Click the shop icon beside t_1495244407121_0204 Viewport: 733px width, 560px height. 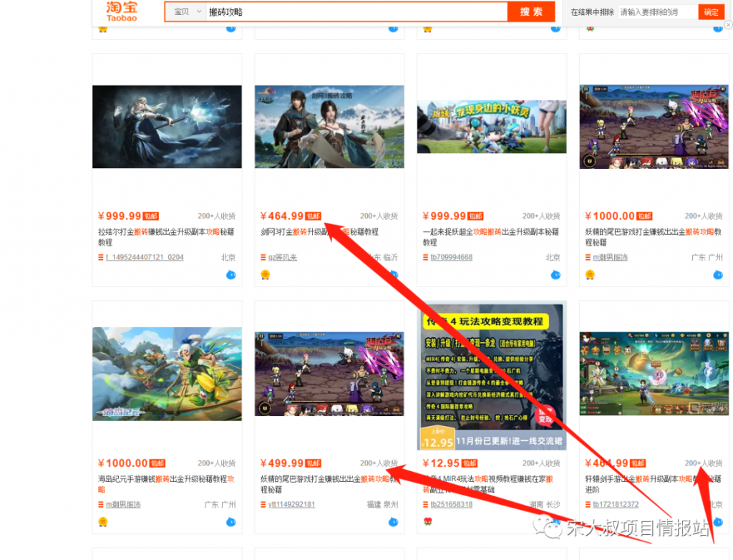pyautogui.click(x=100, y=257)
